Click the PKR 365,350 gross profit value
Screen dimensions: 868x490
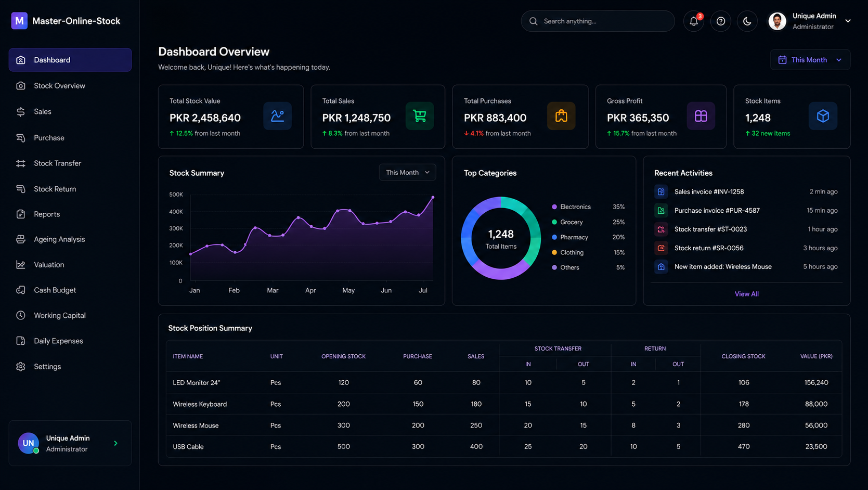638,118
